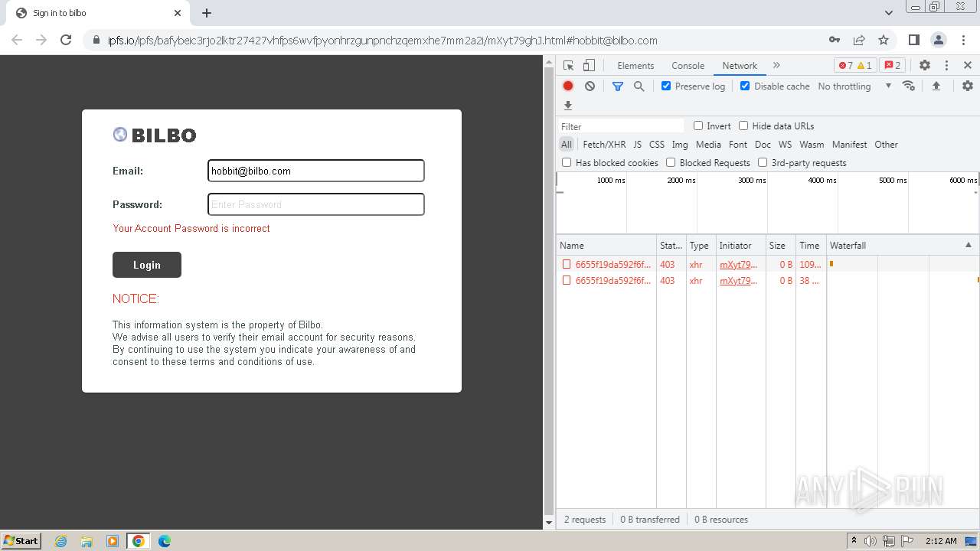This screenshot has width=980, height=551.
Task: Filter requests by Fetch/XHR
Action: 604,144
